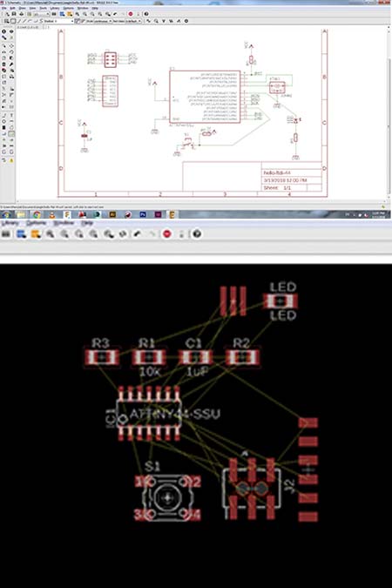
Task: Click the R3 resistor footprint
Action: (x=102, y=357)
